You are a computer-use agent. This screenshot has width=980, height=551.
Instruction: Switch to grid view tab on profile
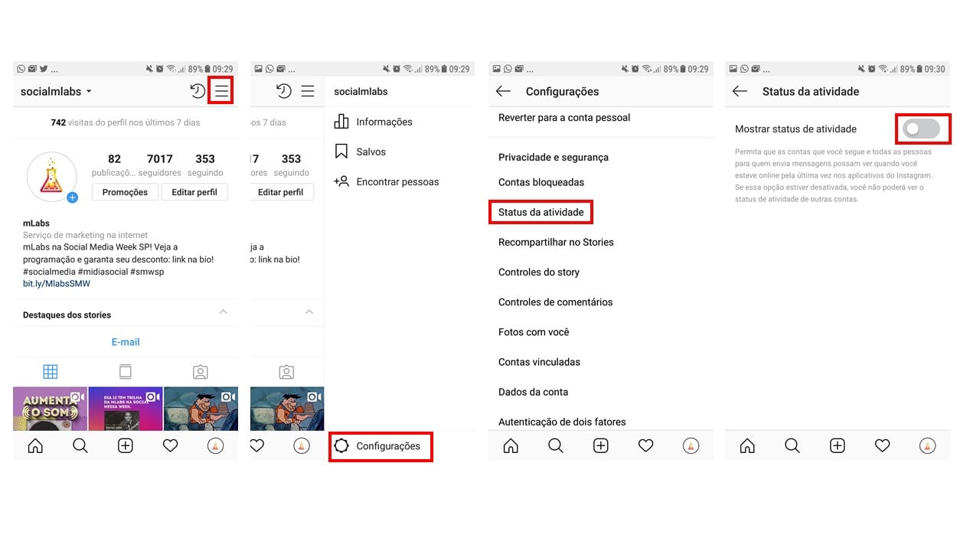tap(51, 372)
